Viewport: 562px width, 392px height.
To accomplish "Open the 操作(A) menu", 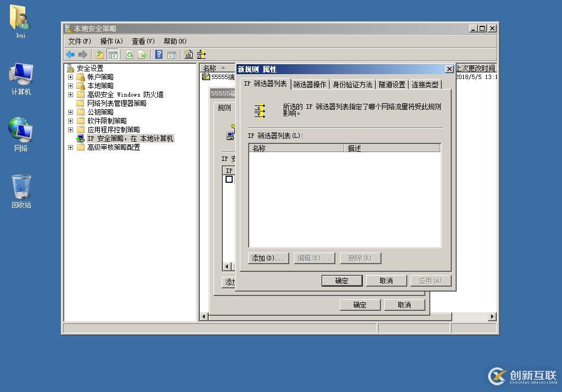I will tap(111, 41).
